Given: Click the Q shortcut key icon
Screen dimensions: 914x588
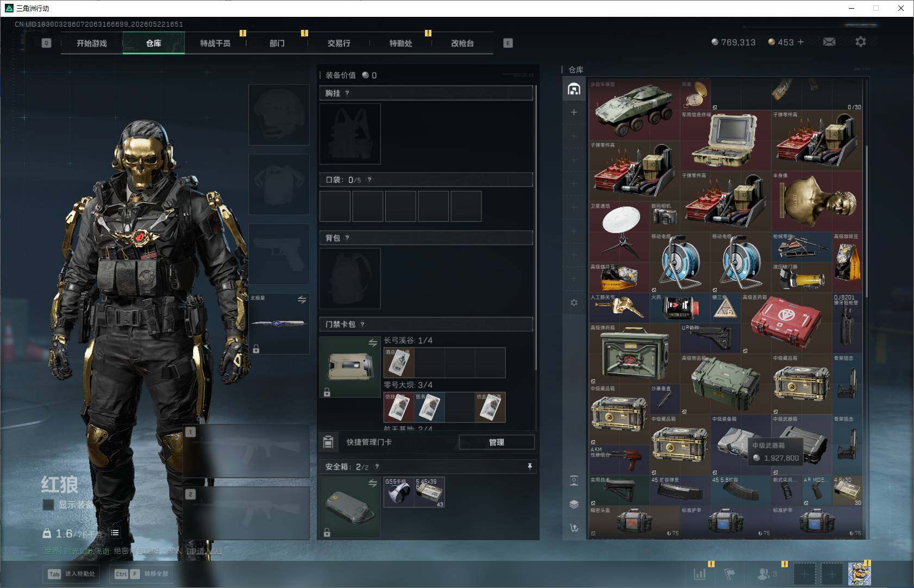Looking at the screenshot, I should [46, 43].
